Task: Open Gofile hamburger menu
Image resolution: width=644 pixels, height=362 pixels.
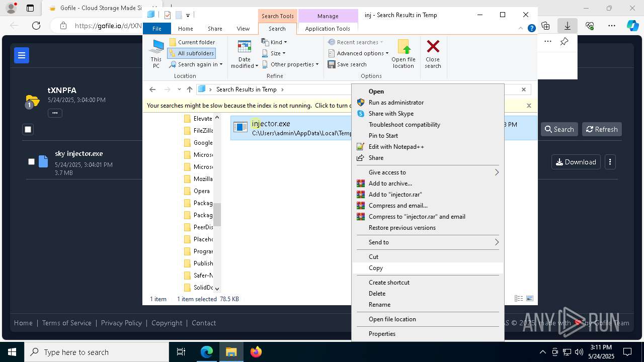Action: [22, 55]
